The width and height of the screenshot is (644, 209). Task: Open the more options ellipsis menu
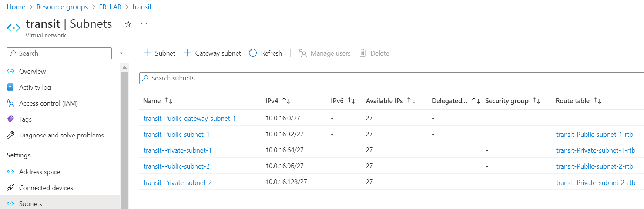(x=144, y=24)
